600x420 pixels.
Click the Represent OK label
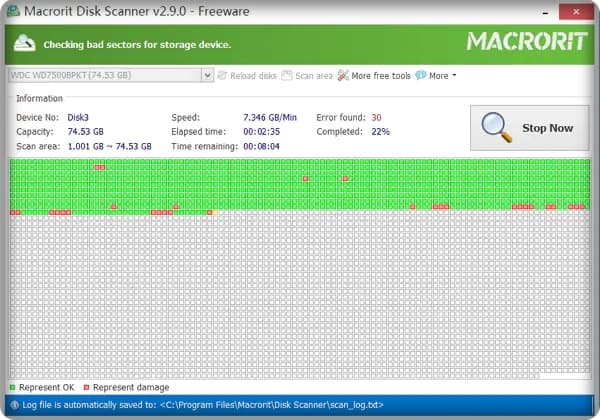pyautogui.click(x=47, y=387)
